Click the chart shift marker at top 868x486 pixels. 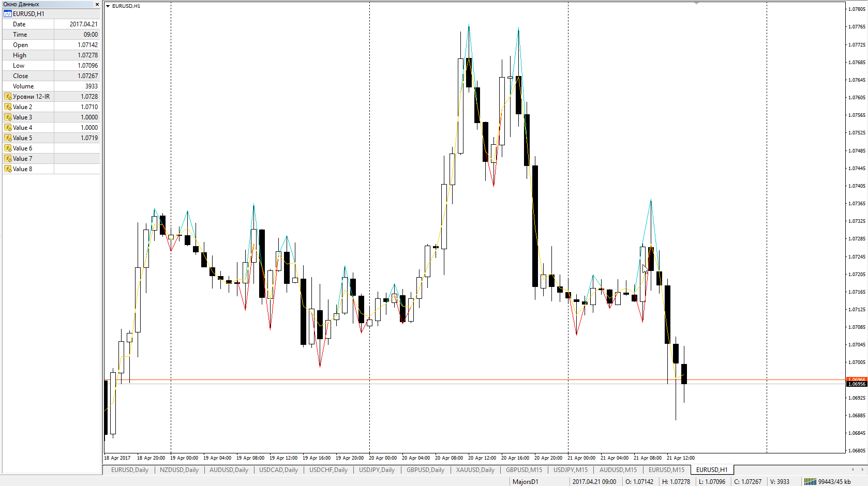click(696, 3)
